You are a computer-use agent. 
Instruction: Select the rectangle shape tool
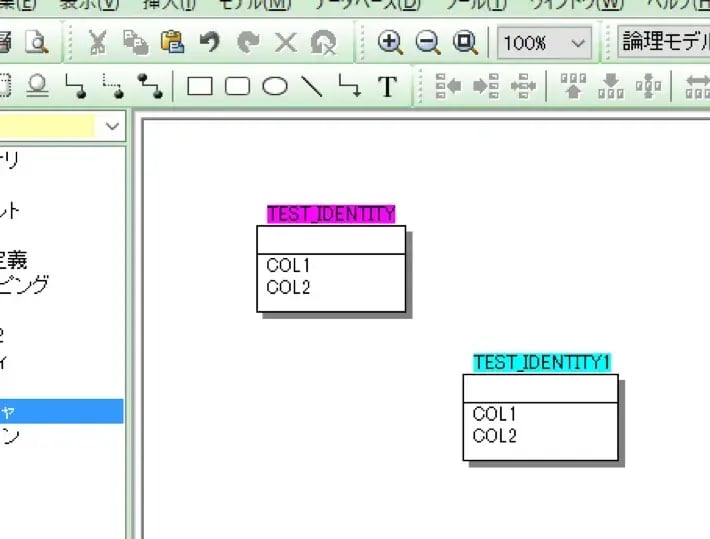click(201, 87)
